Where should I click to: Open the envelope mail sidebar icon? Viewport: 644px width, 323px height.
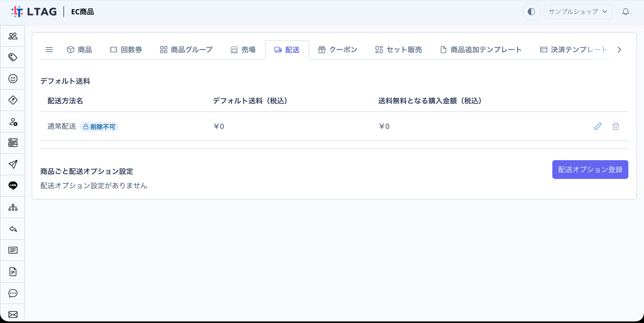13,314
